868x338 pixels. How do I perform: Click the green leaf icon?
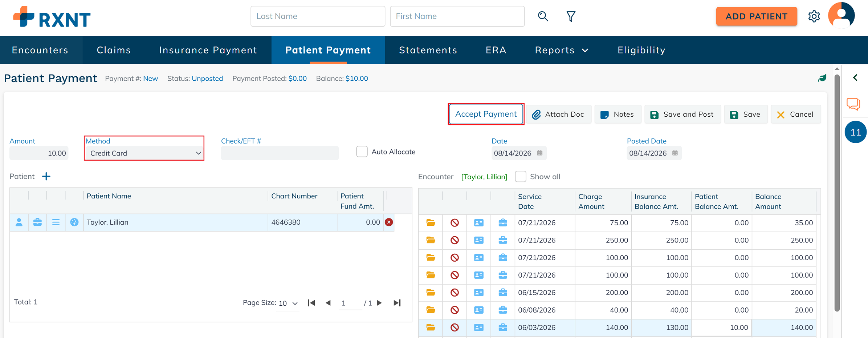tap(822, 78)
